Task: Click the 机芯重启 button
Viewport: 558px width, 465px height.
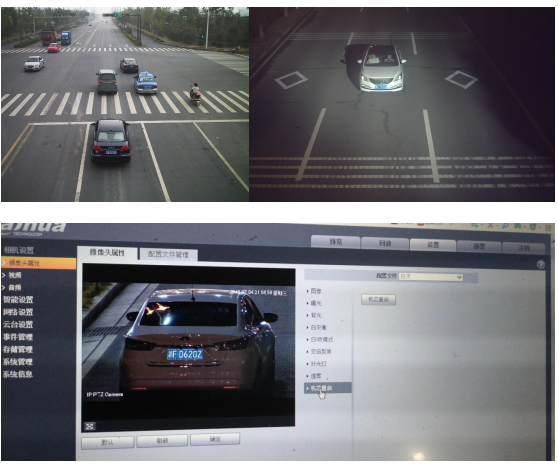Action: (x=378, y=300)
